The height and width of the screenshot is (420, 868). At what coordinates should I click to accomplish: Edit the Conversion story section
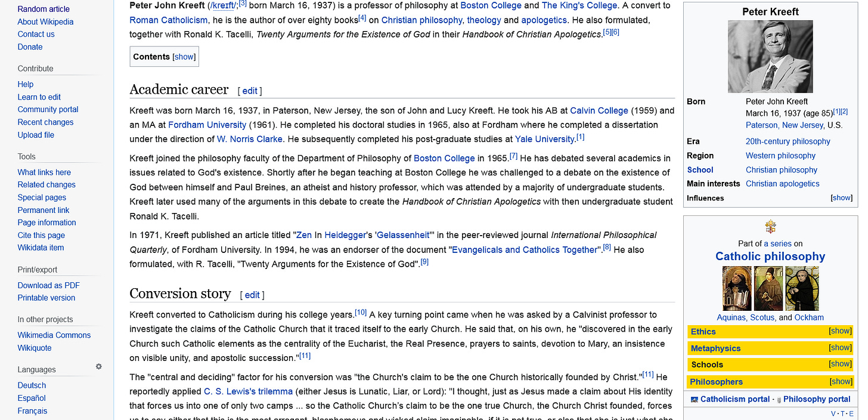252,295
